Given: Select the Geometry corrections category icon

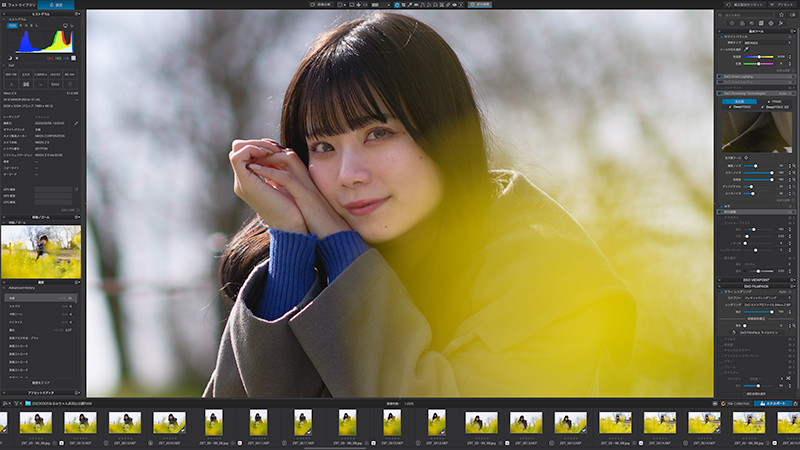Looking at the screenshot, I should (x=761, y=23).
